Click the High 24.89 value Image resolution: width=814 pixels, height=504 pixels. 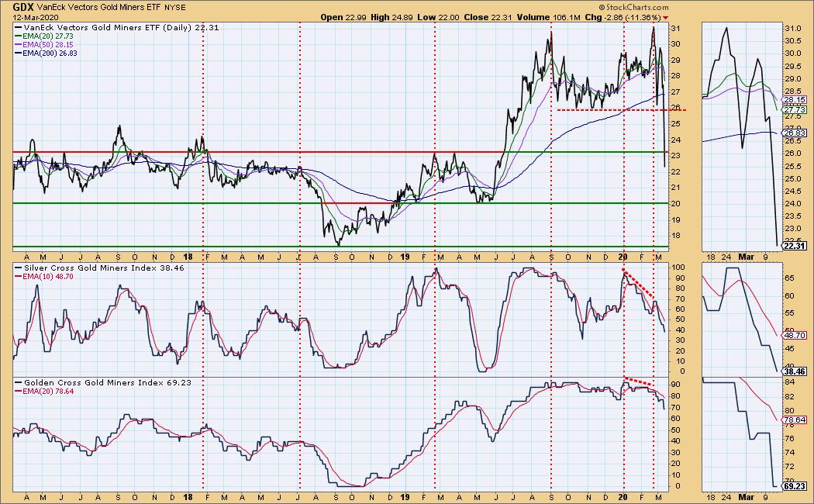click(x=391, y=17)
